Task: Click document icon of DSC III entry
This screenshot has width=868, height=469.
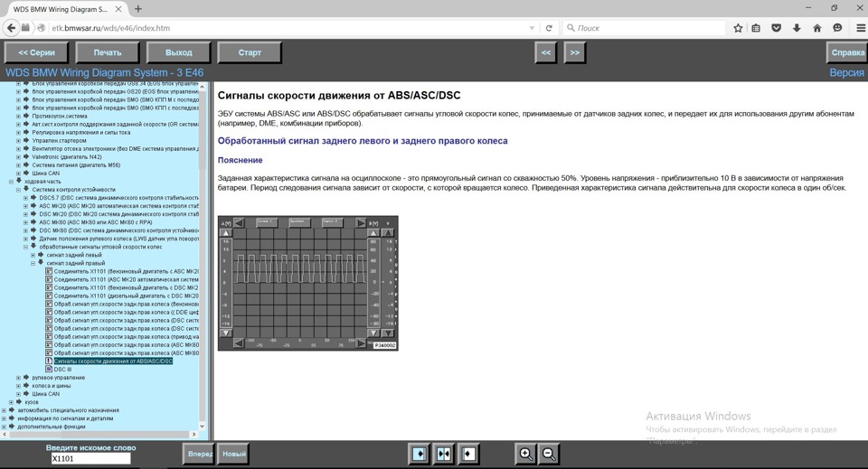Action: pos(49,370)
